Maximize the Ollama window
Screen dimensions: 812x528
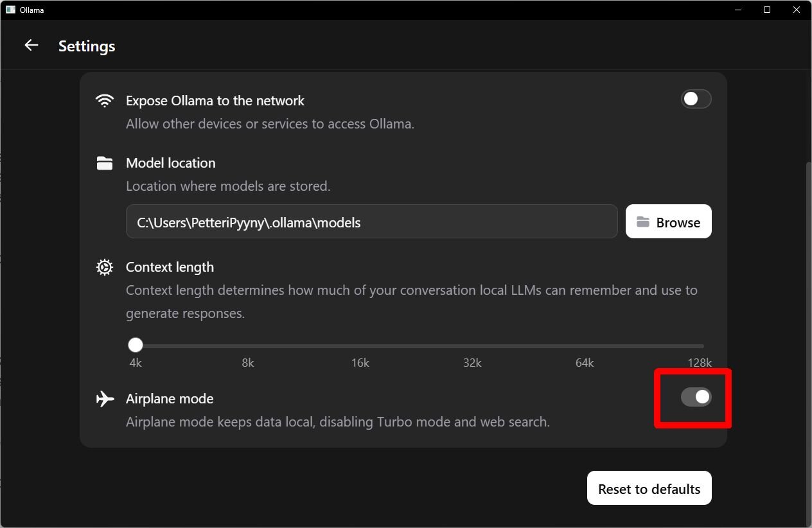point(767,10)
